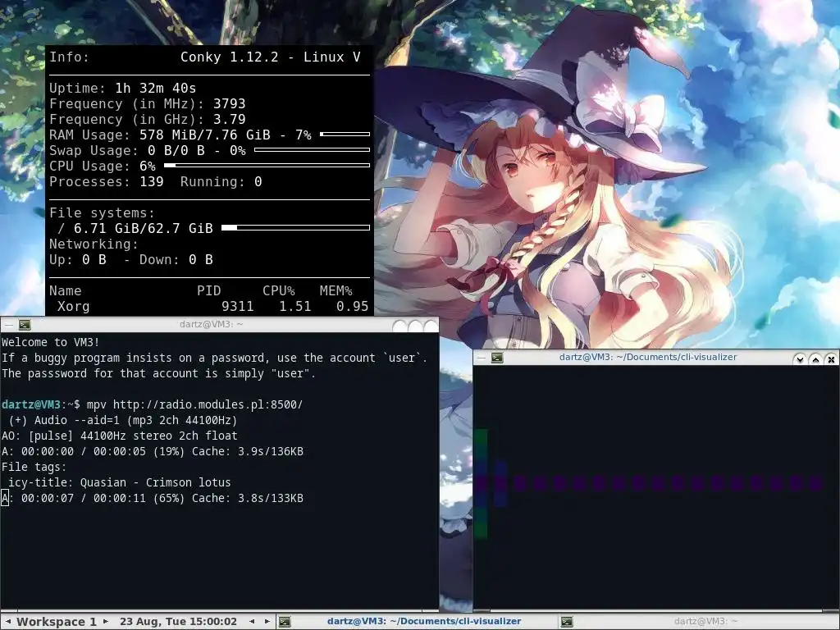
Task: Click the CPU Usage progress bar in Conky
Action: click(267, 165)
